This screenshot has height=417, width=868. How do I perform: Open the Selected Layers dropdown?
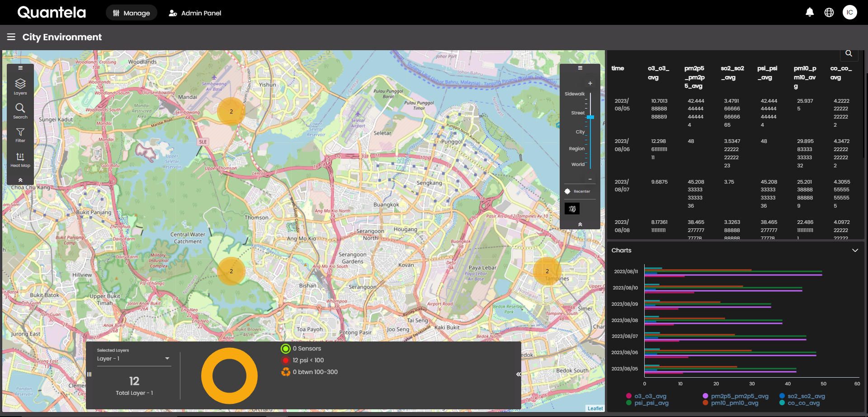[134, 359]
